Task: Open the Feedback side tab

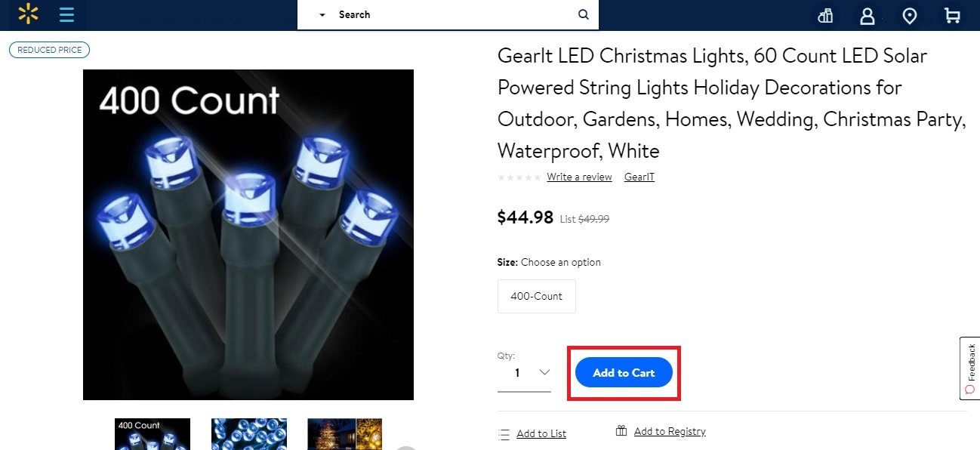Action: click(970, 368)
